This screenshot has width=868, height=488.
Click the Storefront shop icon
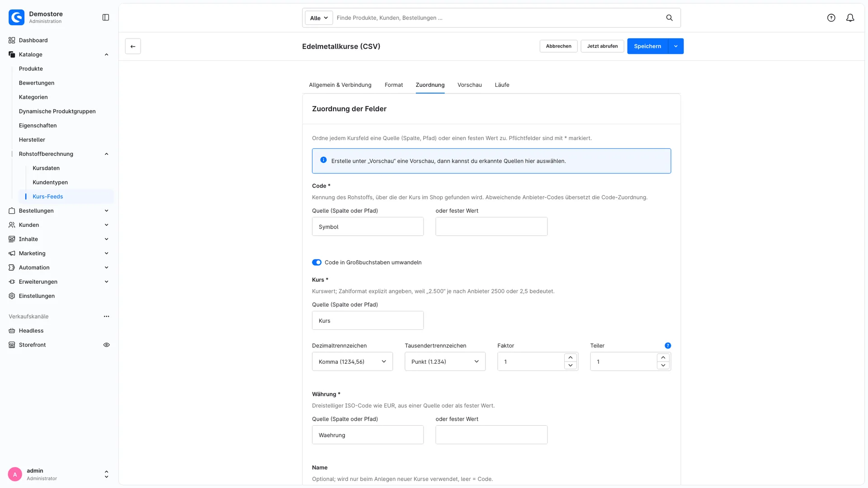pyautogui.click(x=12, y=345)
